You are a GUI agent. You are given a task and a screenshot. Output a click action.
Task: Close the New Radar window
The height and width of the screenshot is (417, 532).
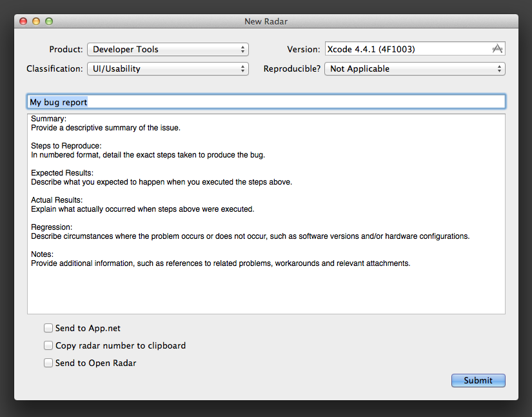click(23, 21)
